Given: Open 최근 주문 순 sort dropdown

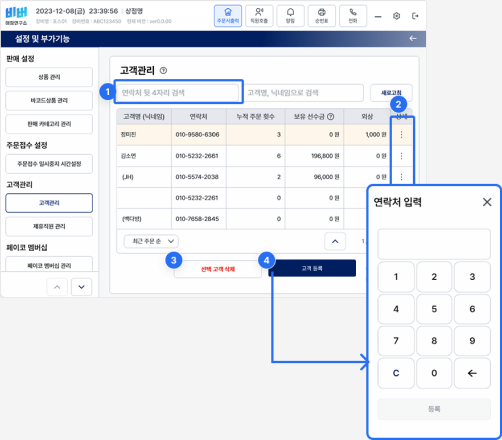Looking at the screenshot, I should point(151,241).
